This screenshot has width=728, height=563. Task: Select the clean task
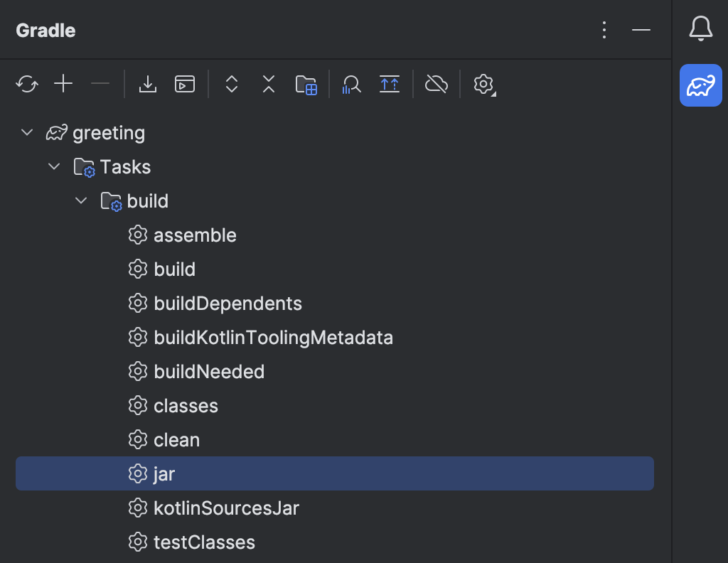pyautogui.click(x=176, y=439)
